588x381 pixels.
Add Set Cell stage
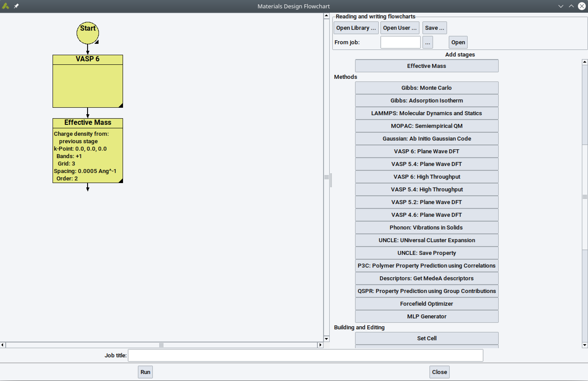coord(426,338)
